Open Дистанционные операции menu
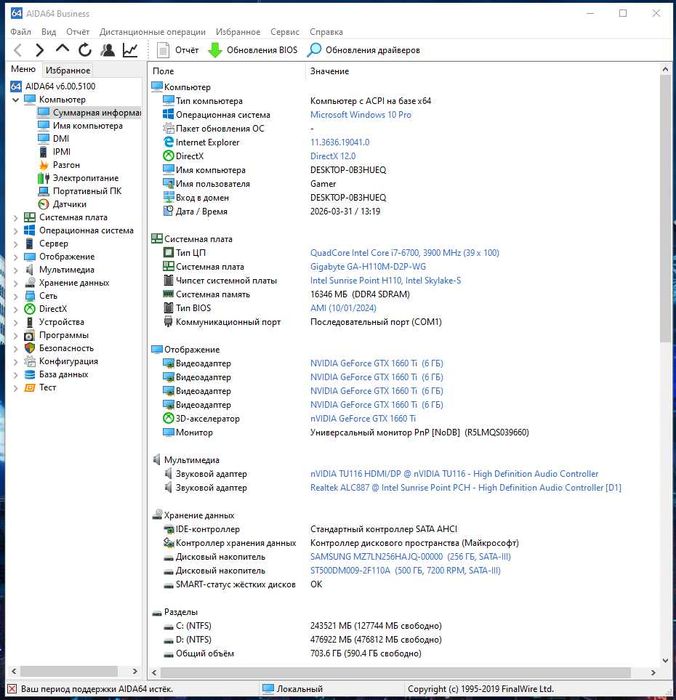The width and height of the screenshot is (676, 700). pos(152,32)
